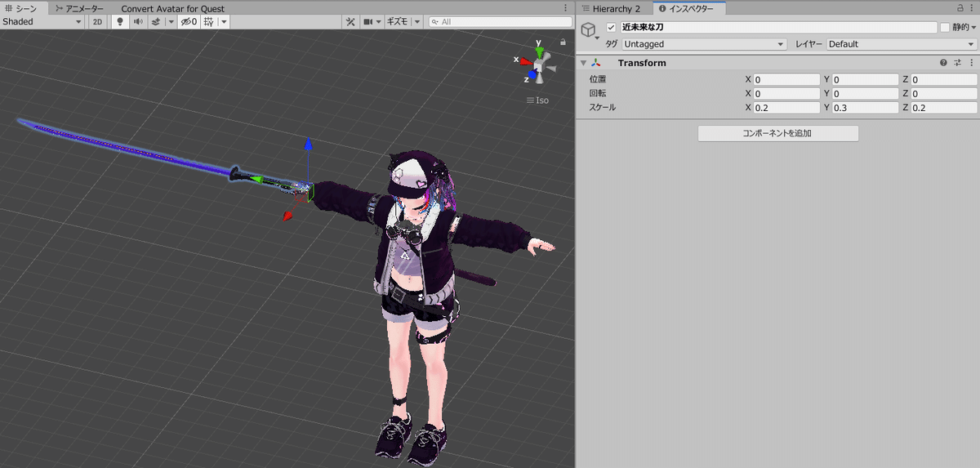Open Transform presets slider icon
Viewport: 980px width, 468px height.
[x=957, y=63]
